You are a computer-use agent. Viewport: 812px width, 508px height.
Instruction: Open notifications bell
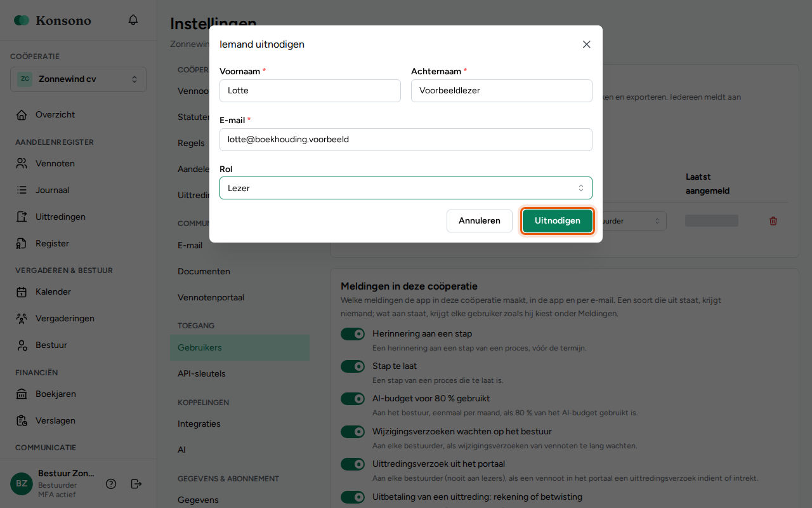tap(133, 20)
